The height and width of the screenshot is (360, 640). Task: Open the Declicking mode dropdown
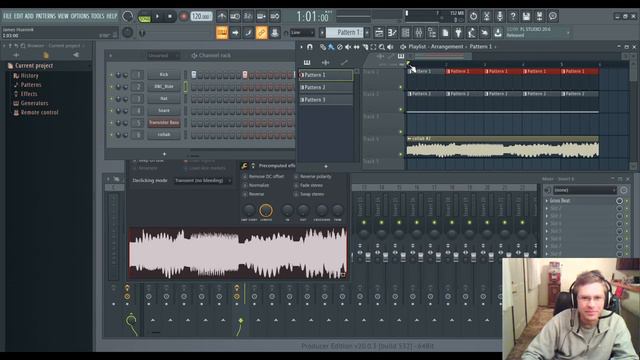[203, 180]
